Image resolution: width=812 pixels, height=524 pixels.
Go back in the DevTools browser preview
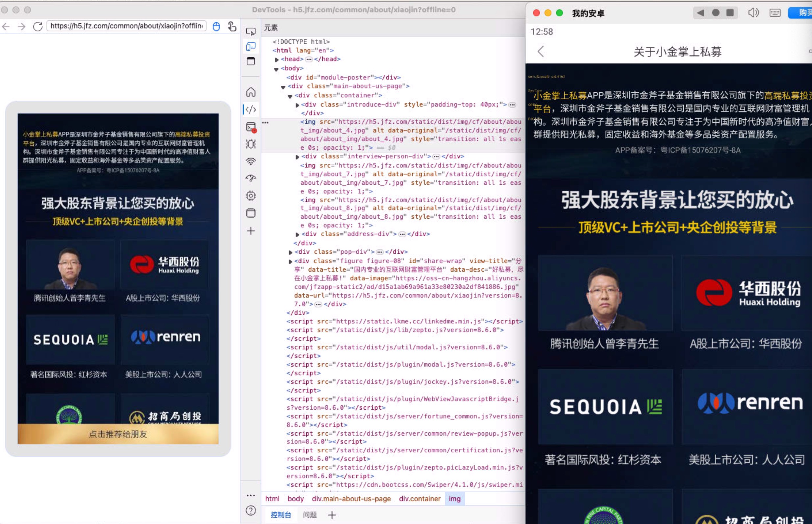(6, 26)
